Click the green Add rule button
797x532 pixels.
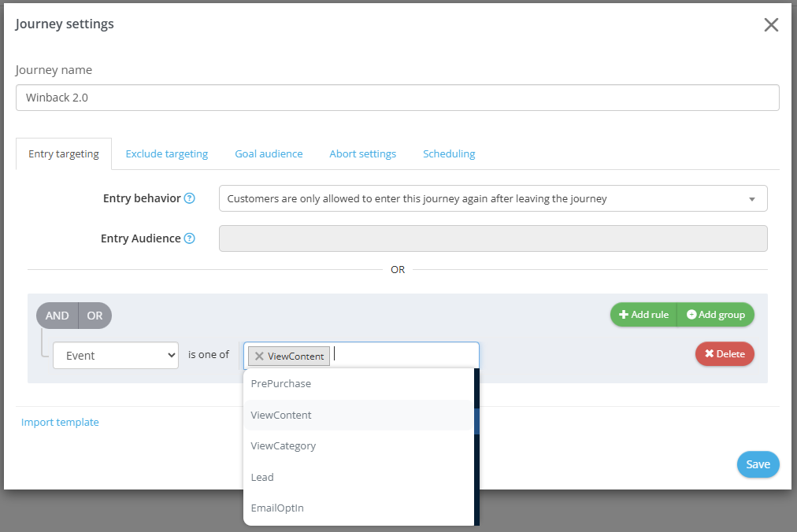click(x=643, y=315)
